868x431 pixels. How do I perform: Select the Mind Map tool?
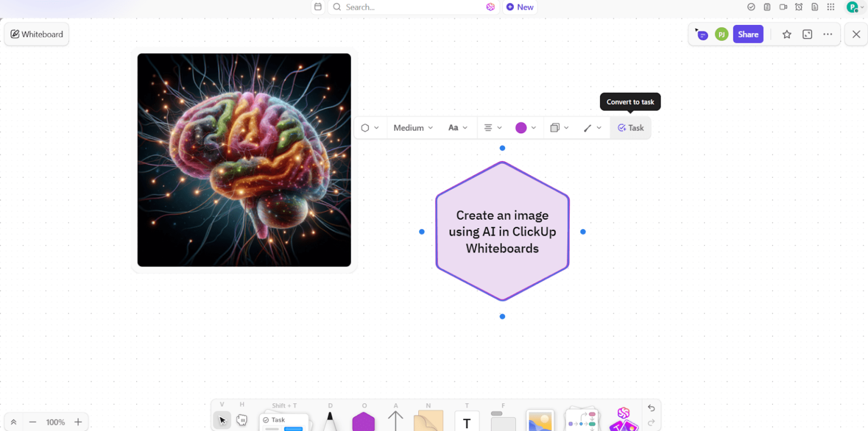pyautogui.click(x=581, y=420)
